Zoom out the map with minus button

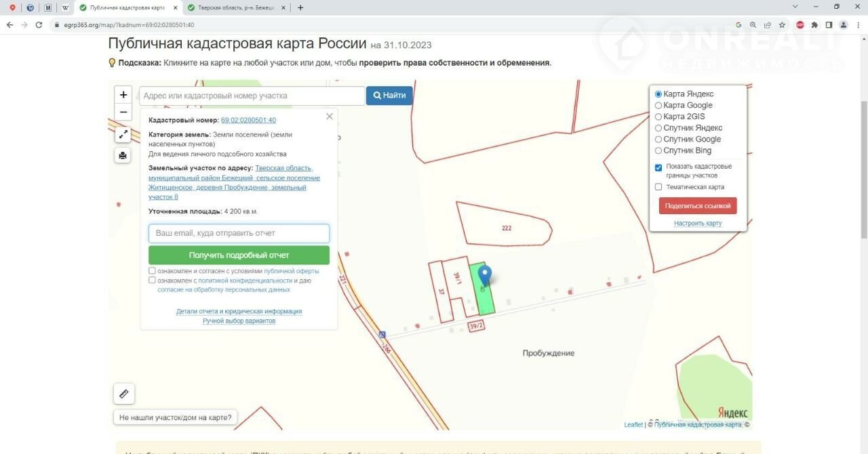coord(123,112)
